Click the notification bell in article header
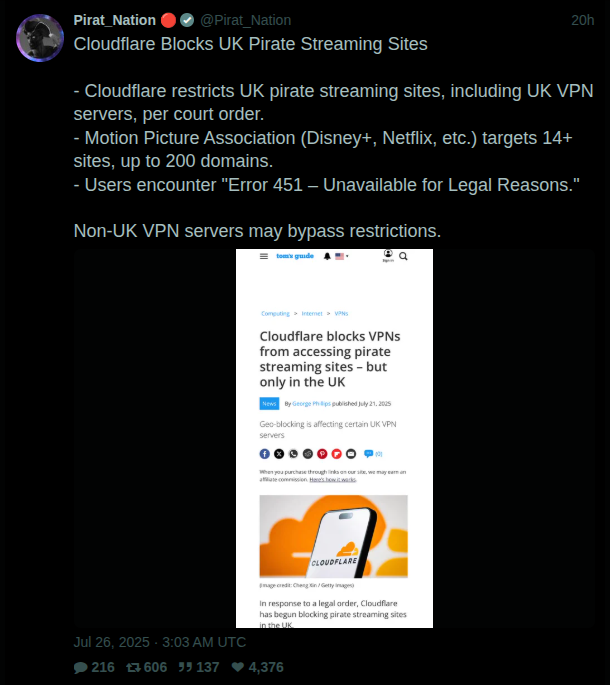The image size is (610, 685). click(327, 256)
